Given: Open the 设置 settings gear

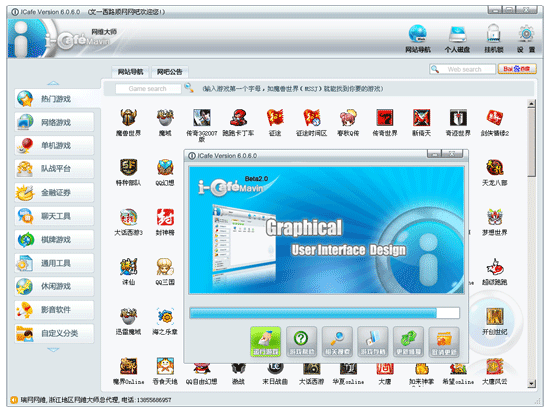Looking at the screenshot, I should (x=526, y=34).
